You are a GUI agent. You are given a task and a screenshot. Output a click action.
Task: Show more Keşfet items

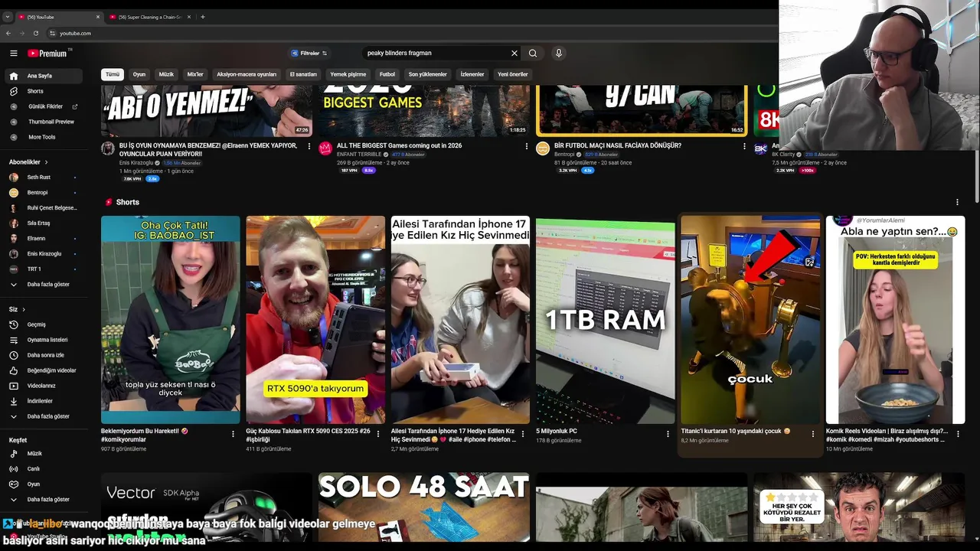(x=44, y=499)
